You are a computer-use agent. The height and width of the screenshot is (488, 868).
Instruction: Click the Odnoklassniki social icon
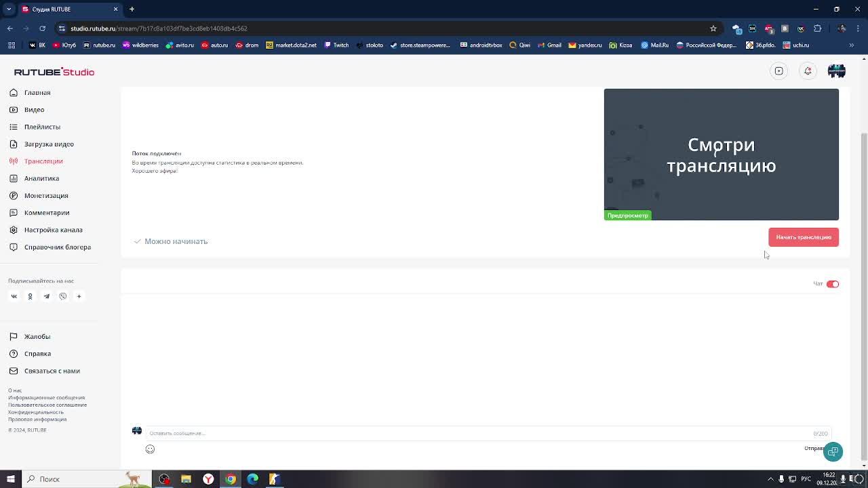click(30, 296)
